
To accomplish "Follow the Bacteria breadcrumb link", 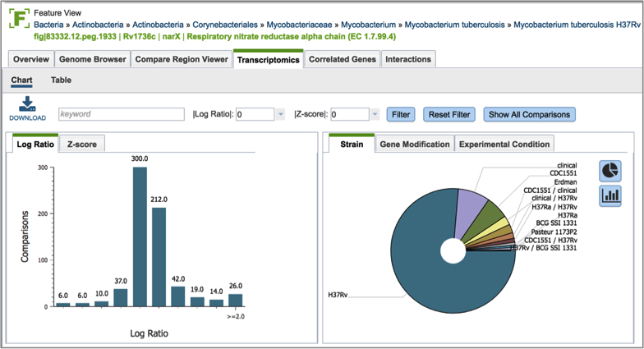I will point(48,25).
